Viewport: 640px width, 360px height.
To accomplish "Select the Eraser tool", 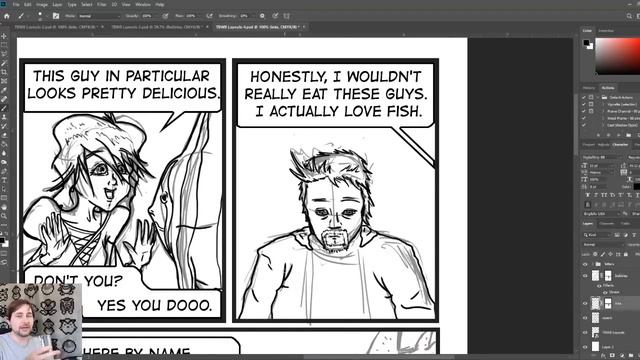I will [x=4, y=135].
